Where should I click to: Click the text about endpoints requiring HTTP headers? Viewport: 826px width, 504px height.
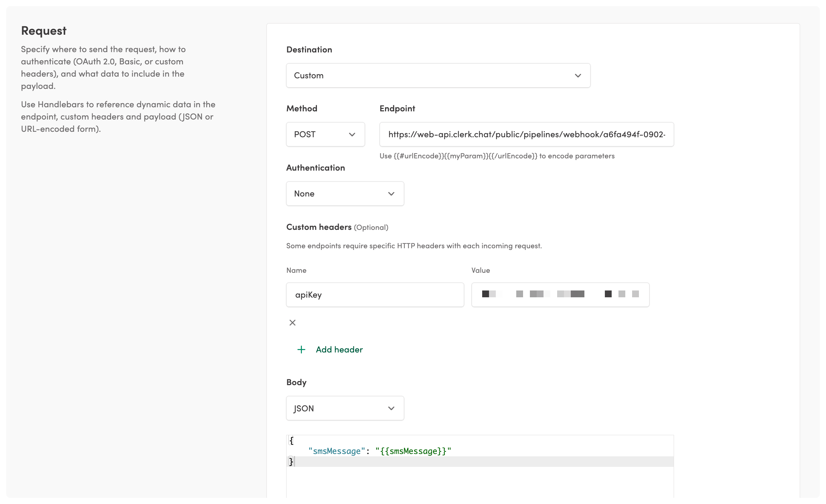click(414, 246)
